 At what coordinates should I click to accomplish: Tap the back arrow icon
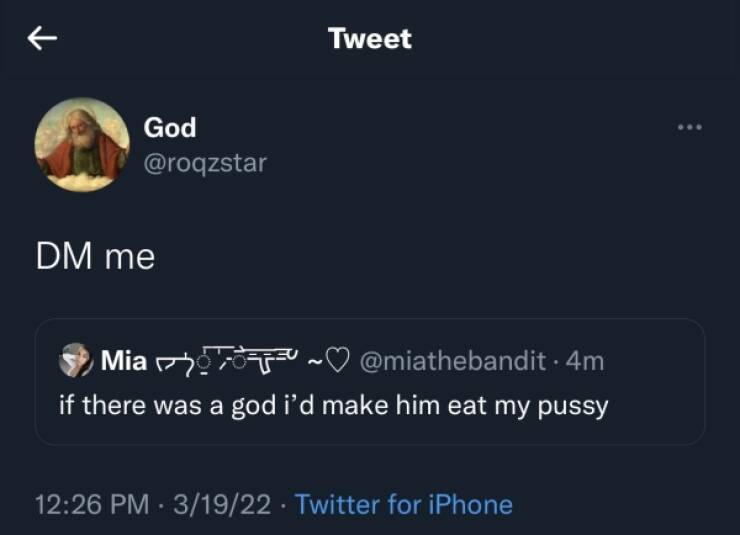[x=40, y=39]
